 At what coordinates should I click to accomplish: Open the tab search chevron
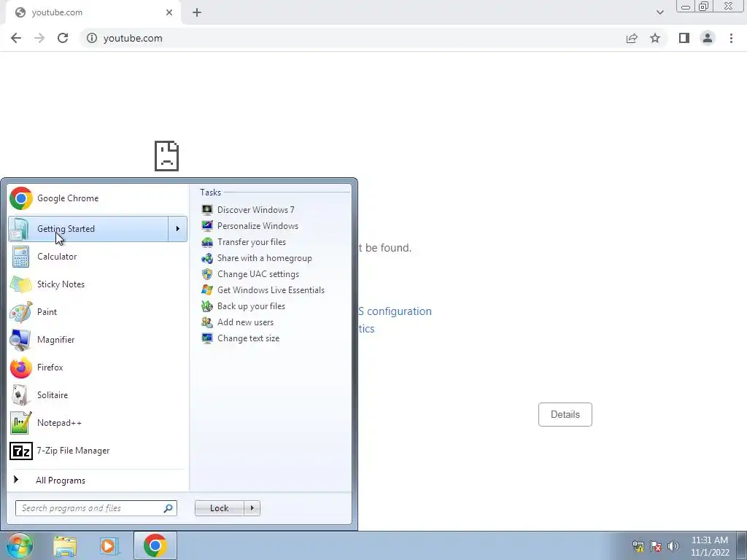pyautogui.click(x=659, y=13)
